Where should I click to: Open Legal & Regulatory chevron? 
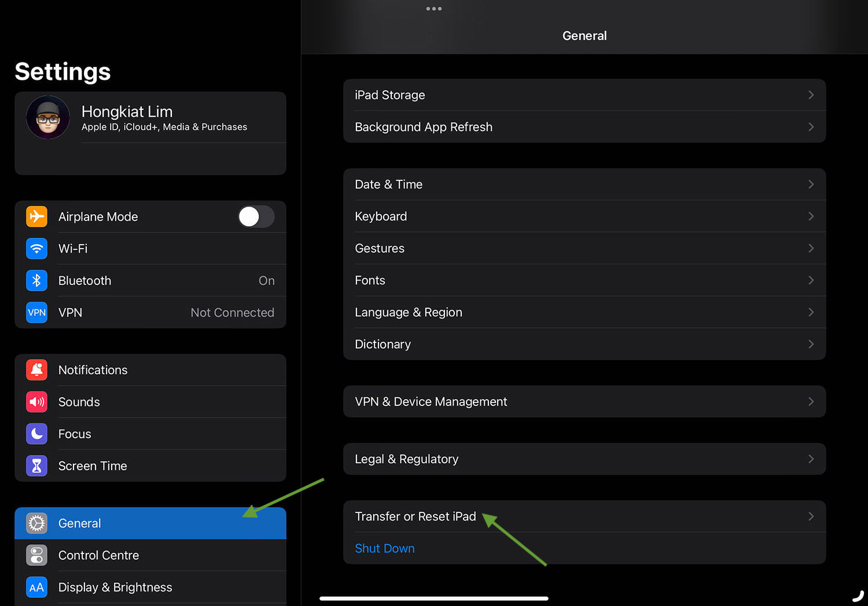pos(811,459)
